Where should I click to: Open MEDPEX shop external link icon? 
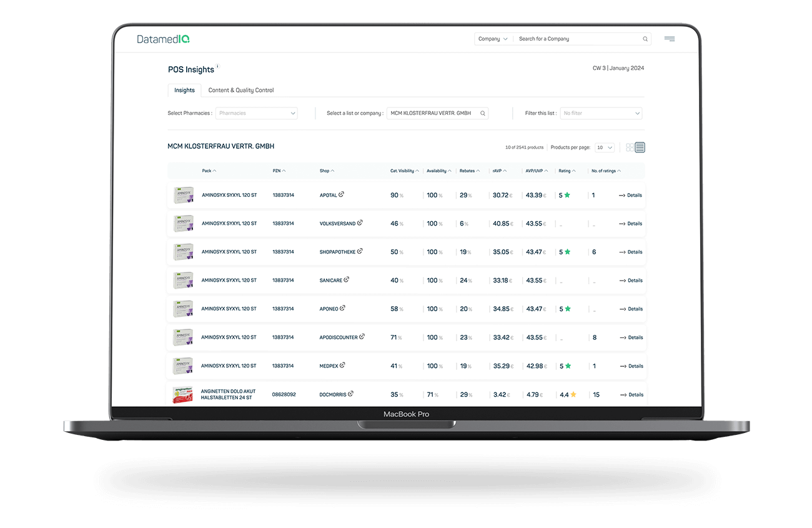coord(342,366)
